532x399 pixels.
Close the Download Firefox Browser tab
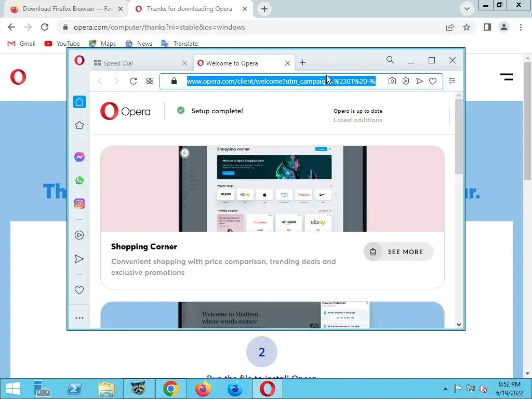tap(121, 9)
